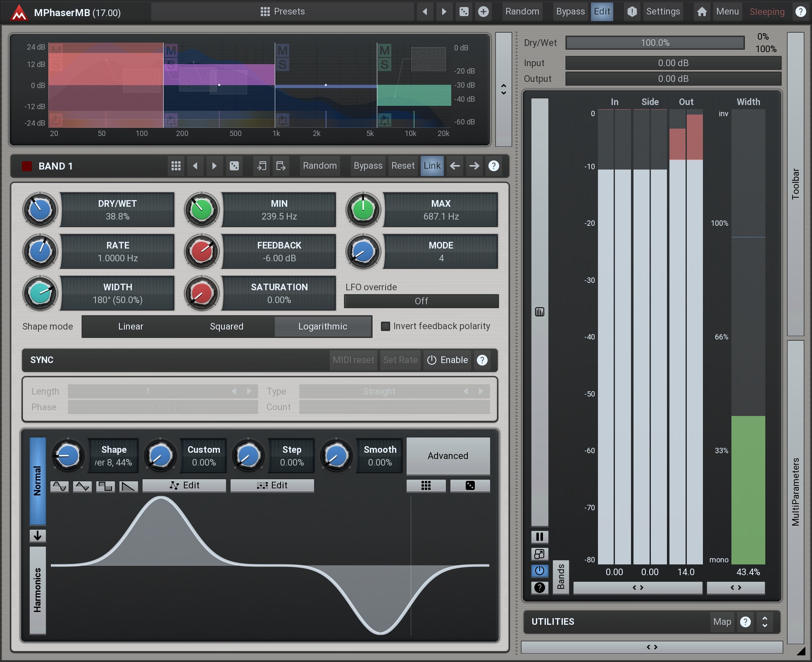Open the Band 1 presets grid icon

(x=176, y=166)
